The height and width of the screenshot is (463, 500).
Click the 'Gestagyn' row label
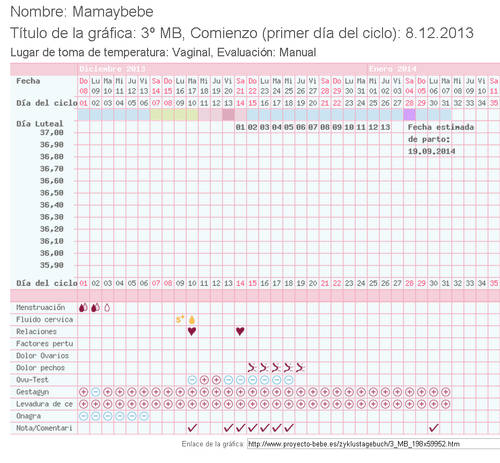click(x=32, y=392)
